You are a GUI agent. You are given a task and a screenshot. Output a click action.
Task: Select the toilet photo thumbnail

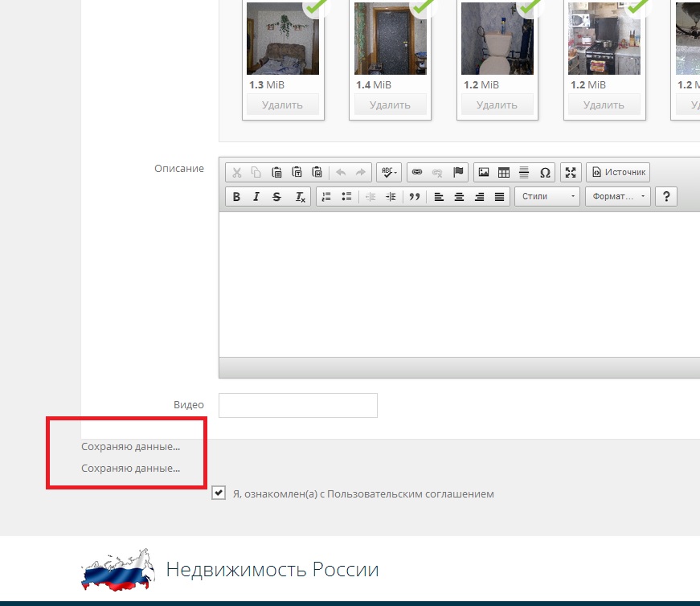[497, 39]
